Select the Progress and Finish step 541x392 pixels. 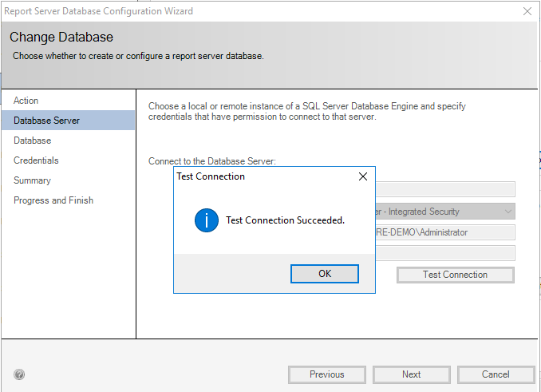tap(53, 200)
